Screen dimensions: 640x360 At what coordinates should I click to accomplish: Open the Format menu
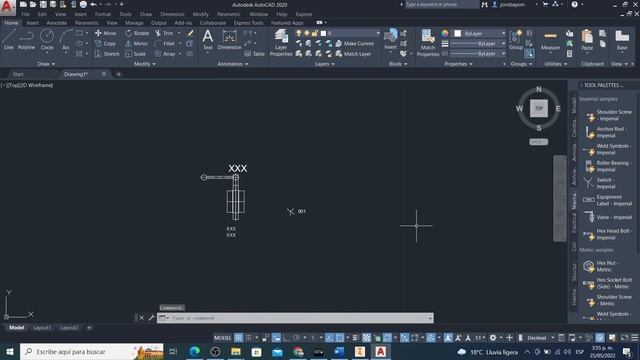pos(103,14)
